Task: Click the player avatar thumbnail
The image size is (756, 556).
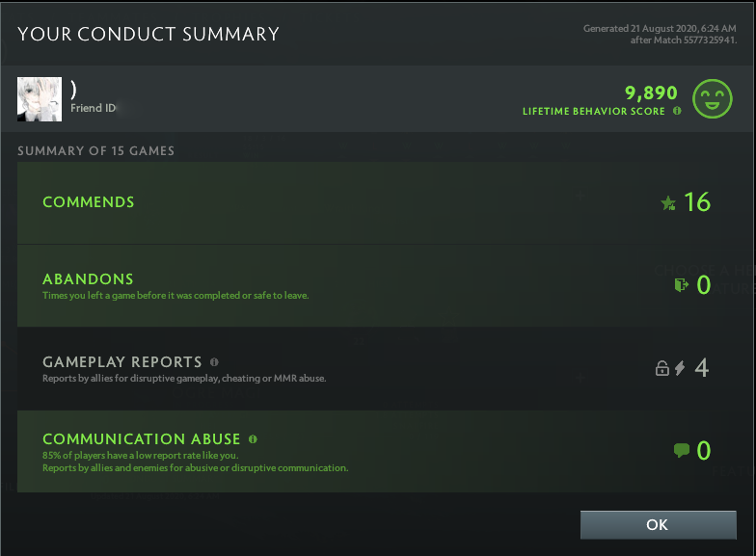Action: 40,99
